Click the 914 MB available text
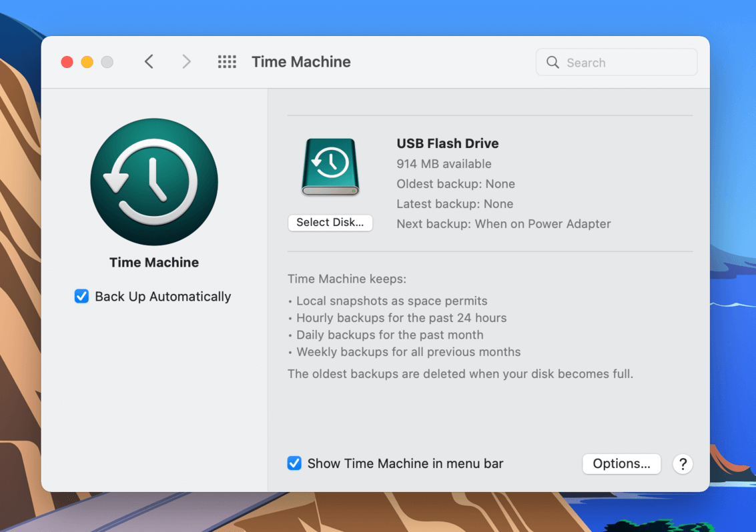Viewport: 756px width, 532px height. point(444,164)
